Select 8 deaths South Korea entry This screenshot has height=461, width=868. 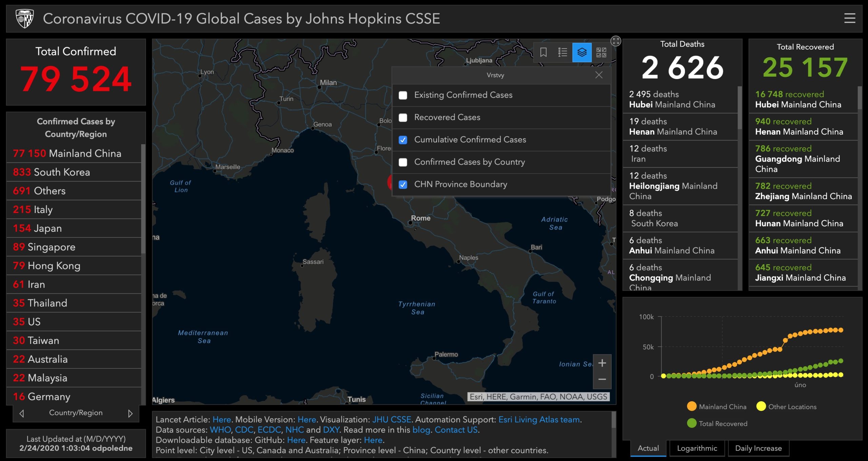point(680,218)
